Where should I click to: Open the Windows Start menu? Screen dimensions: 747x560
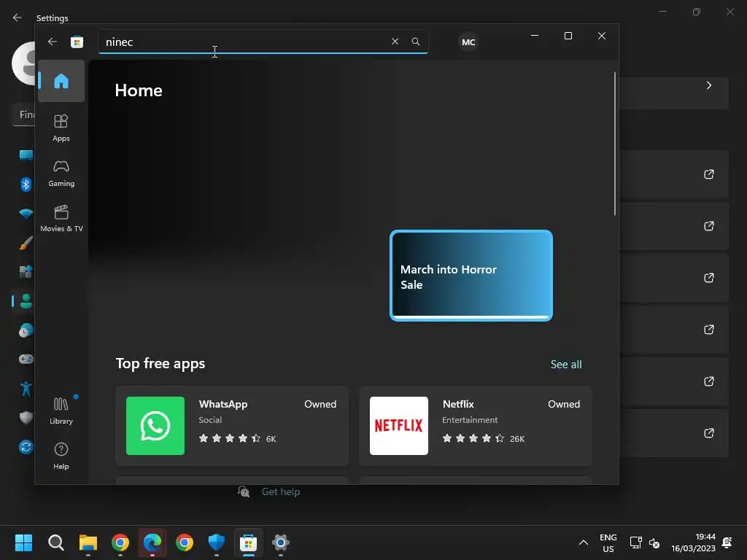pos(23,542)
